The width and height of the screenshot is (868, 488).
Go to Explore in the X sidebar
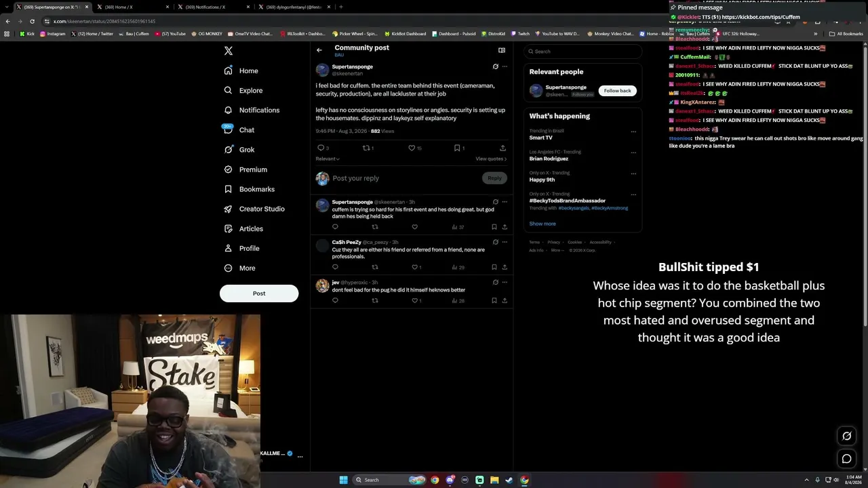coord(243,90)
